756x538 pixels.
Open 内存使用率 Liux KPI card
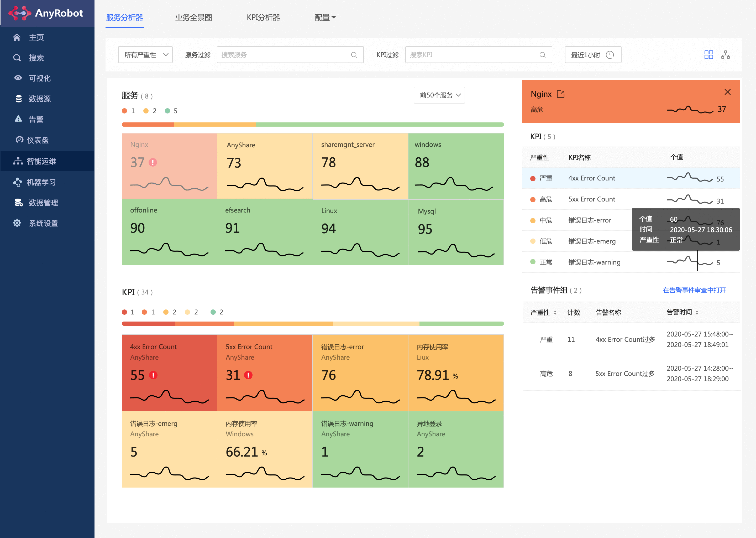[x=456, y=373]
